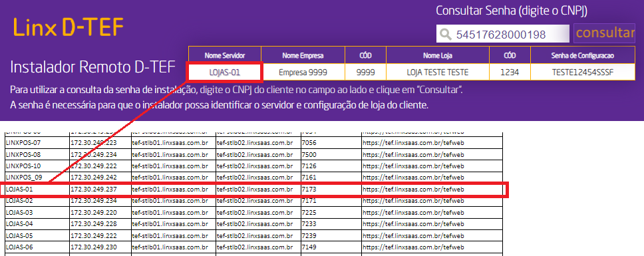Open the tefweb URL in LINXPOS-07 row

(412, 142)
